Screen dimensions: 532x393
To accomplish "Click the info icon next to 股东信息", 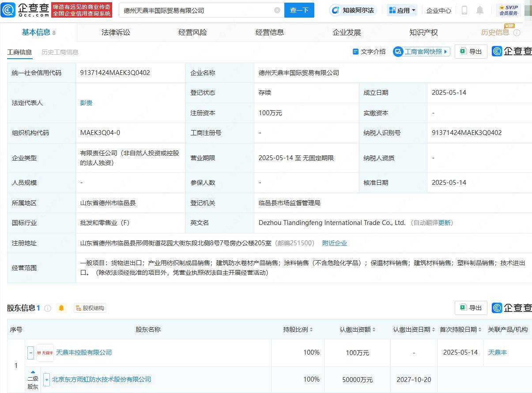I will [48, 308].
